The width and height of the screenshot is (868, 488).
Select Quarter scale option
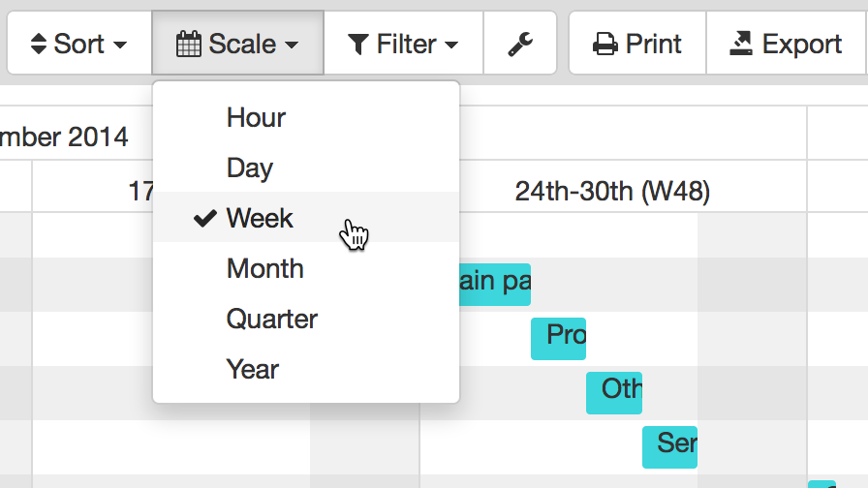coord(272,320)
